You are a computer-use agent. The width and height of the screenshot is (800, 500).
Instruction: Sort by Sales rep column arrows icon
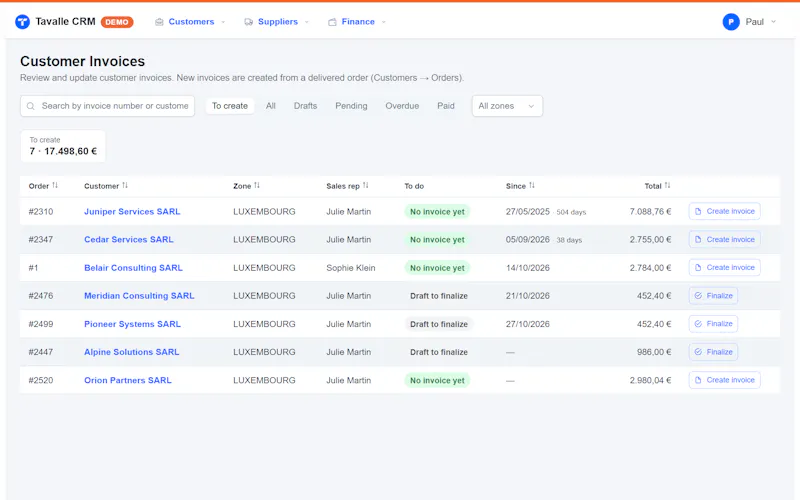click(366, 185)
